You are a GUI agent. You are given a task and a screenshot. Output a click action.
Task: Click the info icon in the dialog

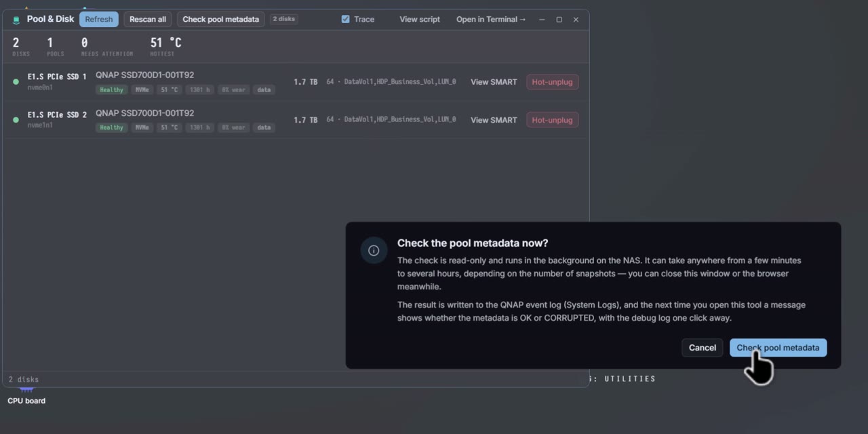[x=374, y=250]
